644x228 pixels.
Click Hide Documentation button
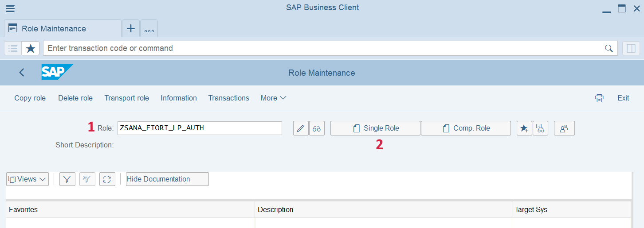pyautogui.click(x=167, y=179)
